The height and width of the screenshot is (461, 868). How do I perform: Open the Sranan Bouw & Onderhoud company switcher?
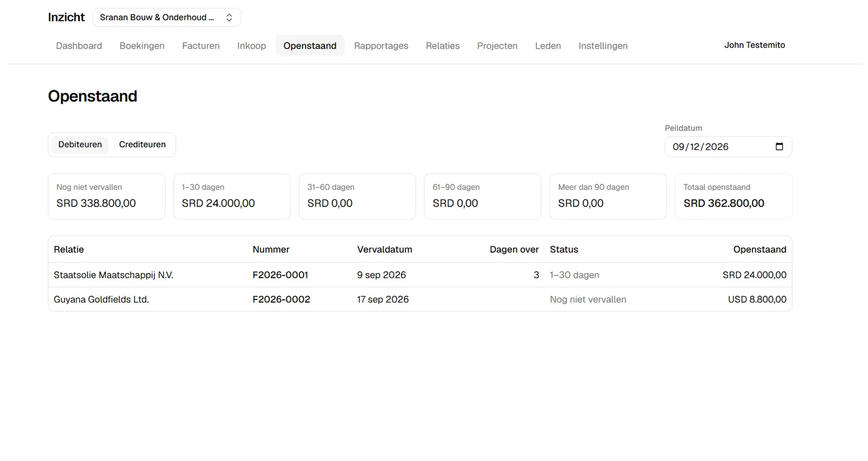[167, 17]
